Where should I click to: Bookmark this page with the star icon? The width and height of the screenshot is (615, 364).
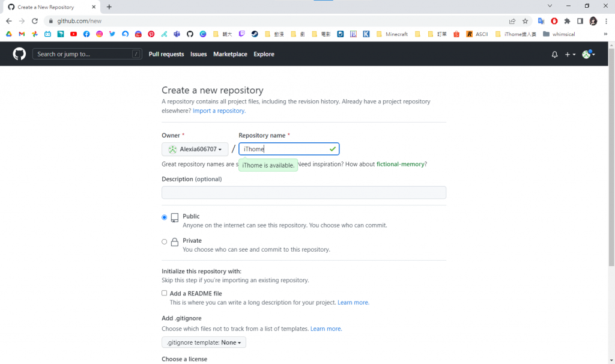(x=525, y=21)
